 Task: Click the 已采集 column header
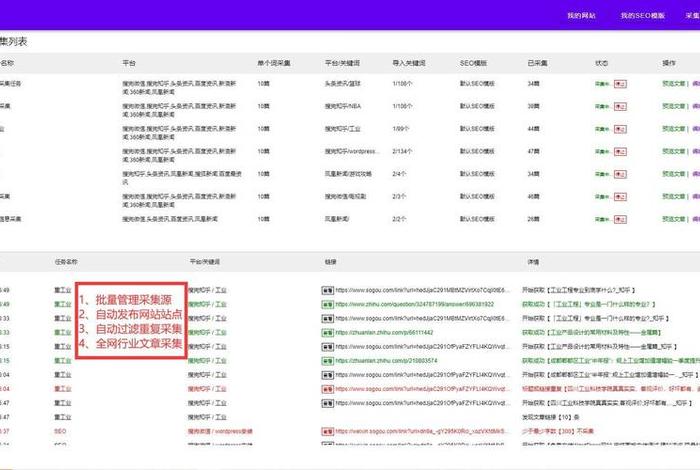[x=538, y=63]
